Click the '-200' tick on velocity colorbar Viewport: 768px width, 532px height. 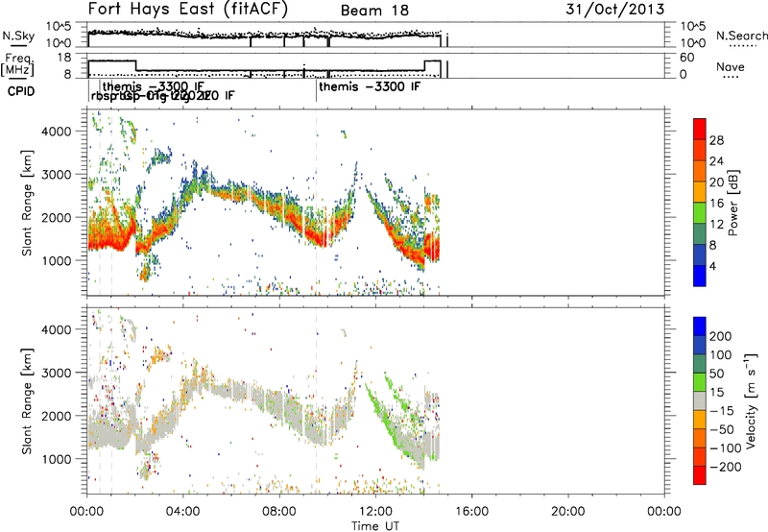coord(726,467)
